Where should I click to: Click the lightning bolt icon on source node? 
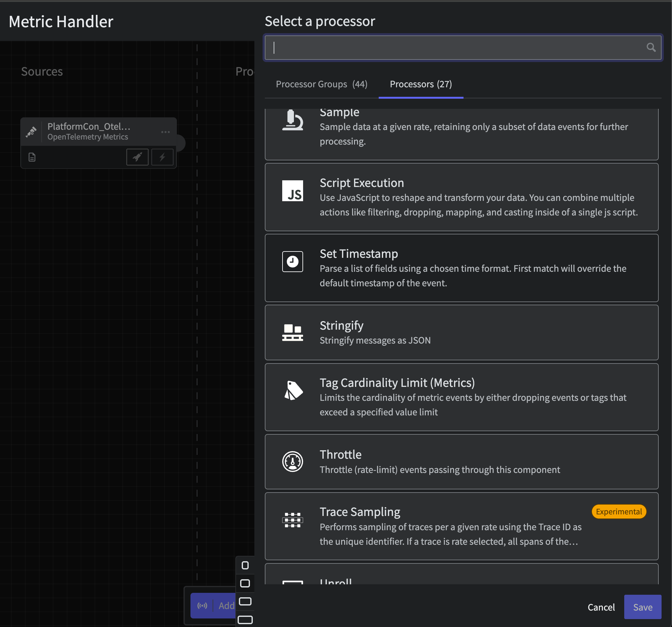coord(162,157)
